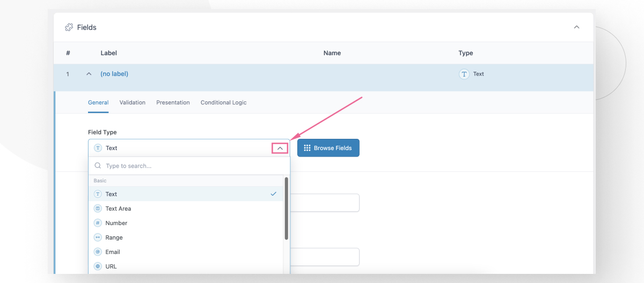Click the Label column header
This screenshot has width=644, height=283.
108,53
